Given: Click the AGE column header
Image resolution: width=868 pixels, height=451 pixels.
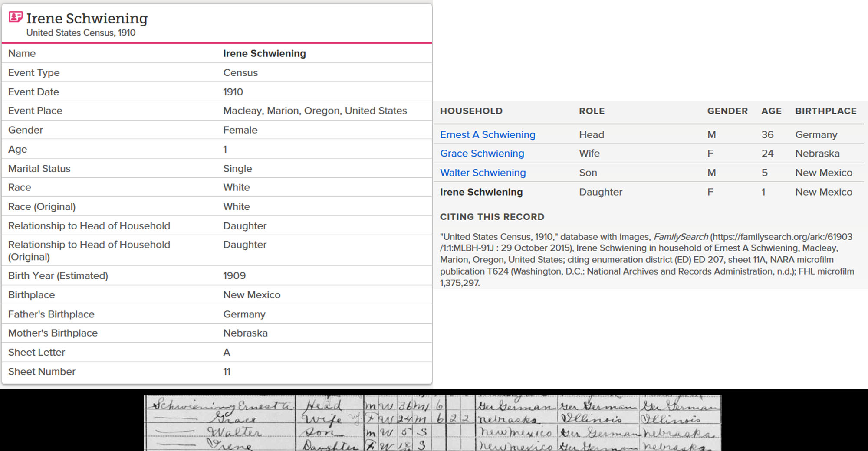Looking at the screenshot, I should (771, 111).
